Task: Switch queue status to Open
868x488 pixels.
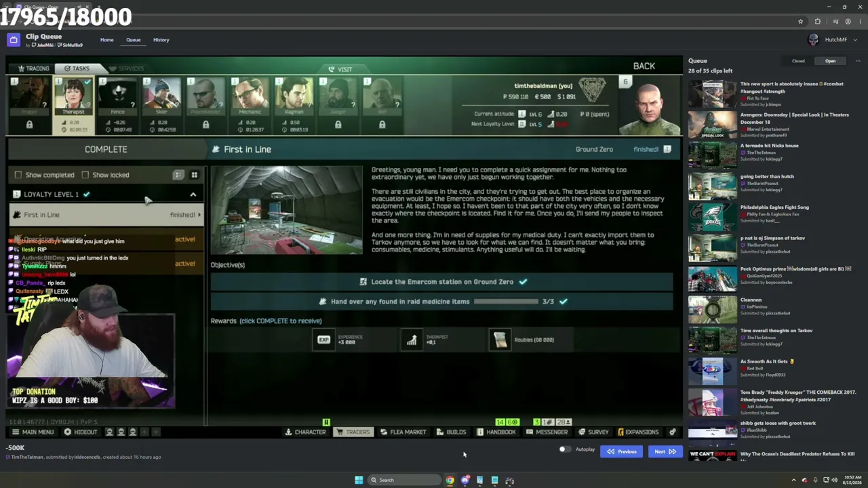Action: (x=830, y=61)
